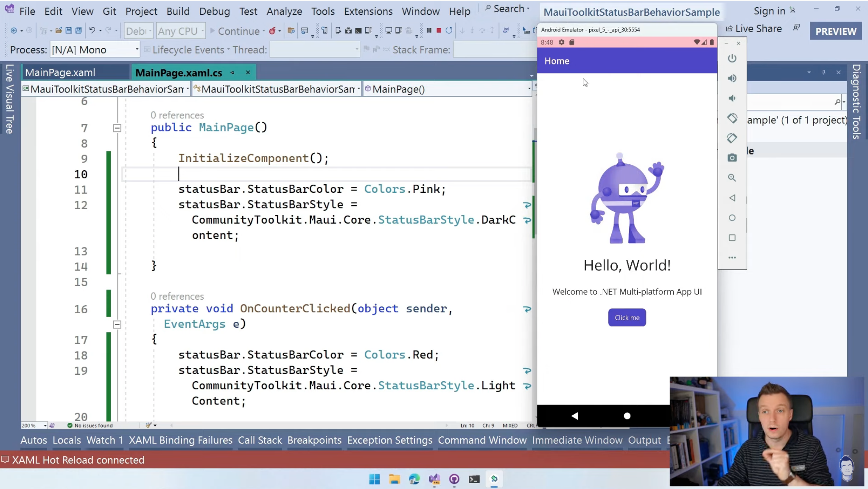Select the MainPage.xaml tab

(60, 72)
